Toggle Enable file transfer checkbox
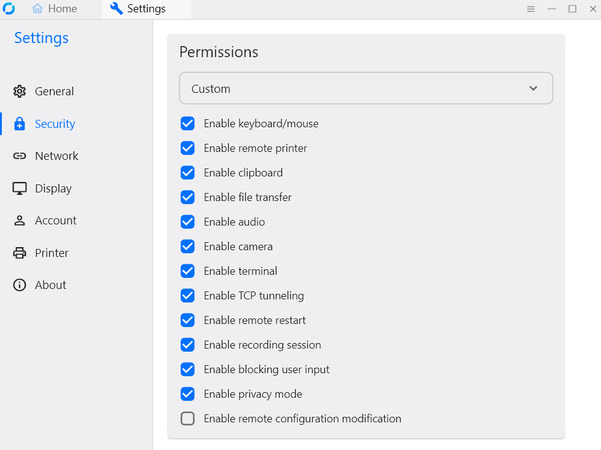The height and width of the screenshot is (450, 601). pyautogui.click(x=187, y=197)
